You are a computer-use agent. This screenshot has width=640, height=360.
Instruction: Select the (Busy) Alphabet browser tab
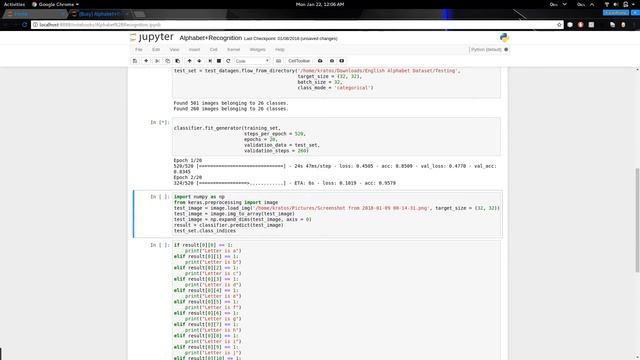pos(100,14)
